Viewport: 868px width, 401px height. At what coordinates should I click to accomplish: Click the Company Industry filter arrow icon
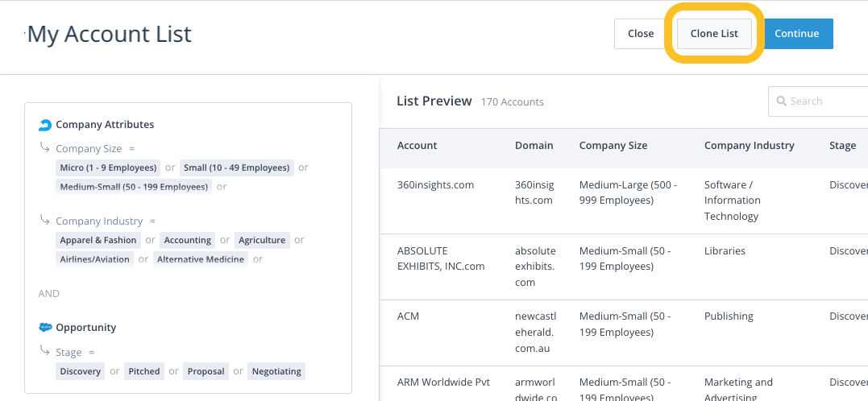tap(44, 220)
